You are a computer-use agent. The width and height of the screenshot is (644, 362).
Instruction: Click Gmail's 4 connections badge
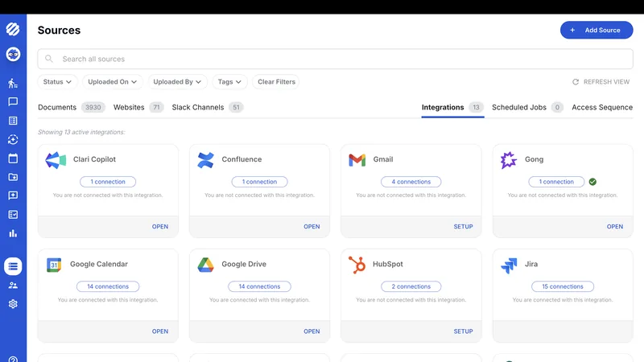click(x=411, y=182)
